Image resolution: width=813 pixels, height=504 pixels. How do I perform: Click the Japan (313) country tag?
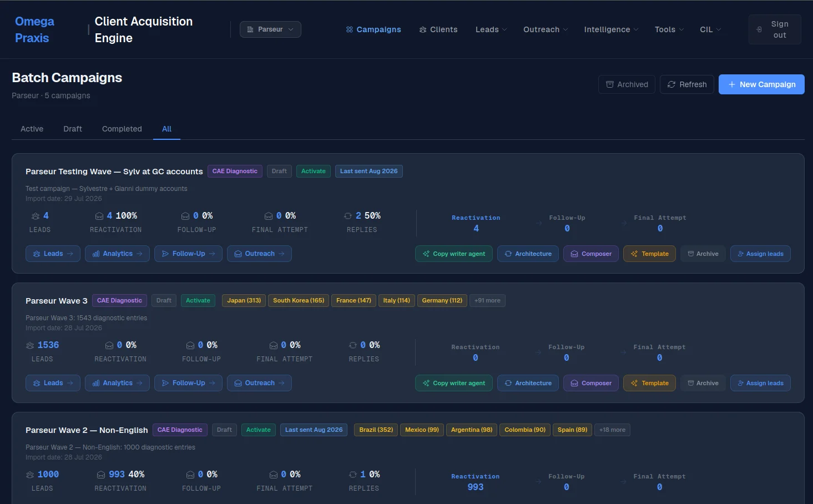click(x=244, y=300)
